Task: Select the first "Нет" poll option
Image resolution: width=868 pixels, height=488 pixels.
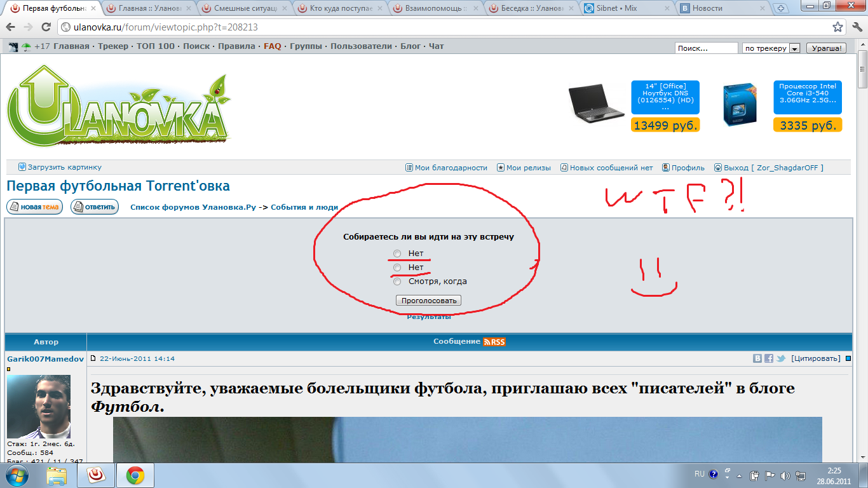Action: pyautogui.click(x=397, y=254)
